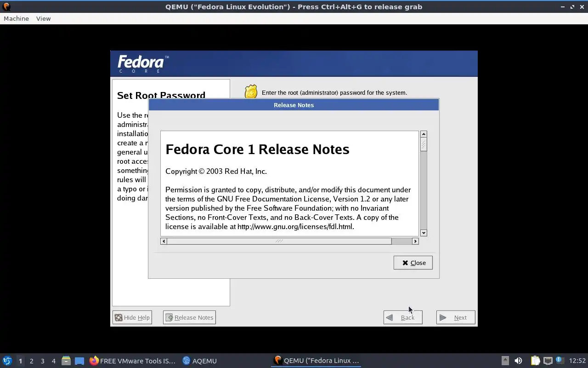Switch to the AQEMU taskbar entry
This screenshot has width=588, height=368.
(200, 361)
